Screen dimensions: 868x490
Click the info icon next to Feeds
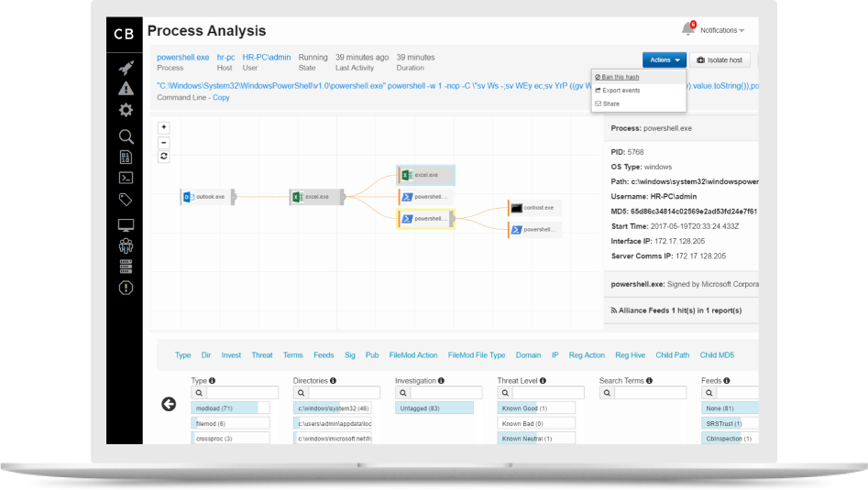point(727,380)
